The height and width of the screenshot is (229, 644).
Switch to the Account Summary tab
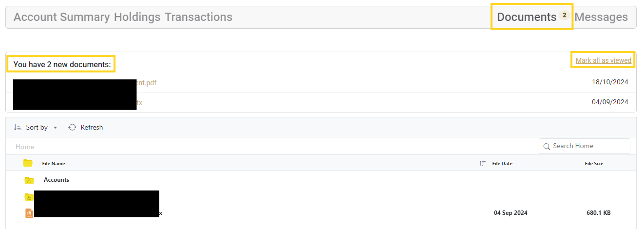[x=61, y=17]
